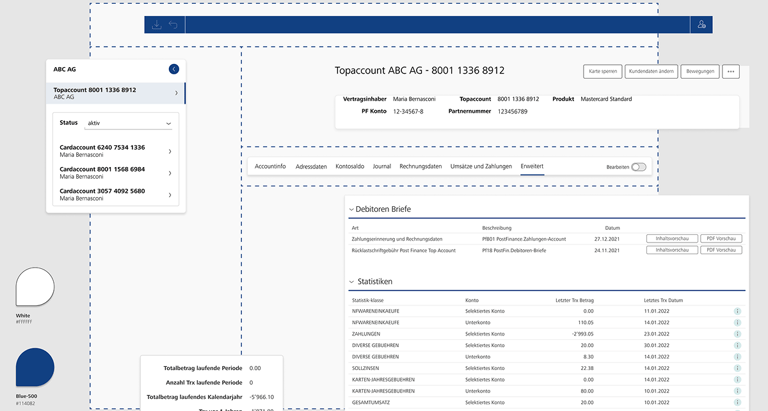Open Inhaltsvorschau for Zahlungserinnerung und Rechnungsdaten
This screenshot has width=768, height=411.
(672, 239)
